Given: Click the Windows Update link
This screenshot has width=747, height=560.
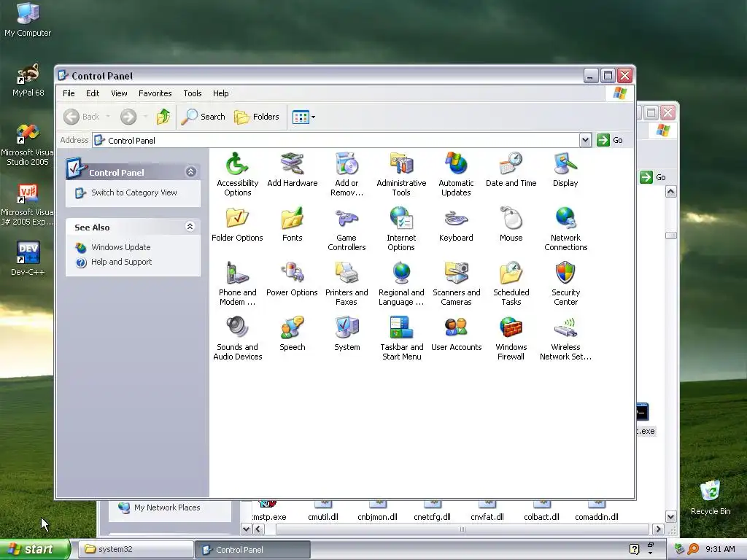Looking at the screenshot, I should click(120, 247).
